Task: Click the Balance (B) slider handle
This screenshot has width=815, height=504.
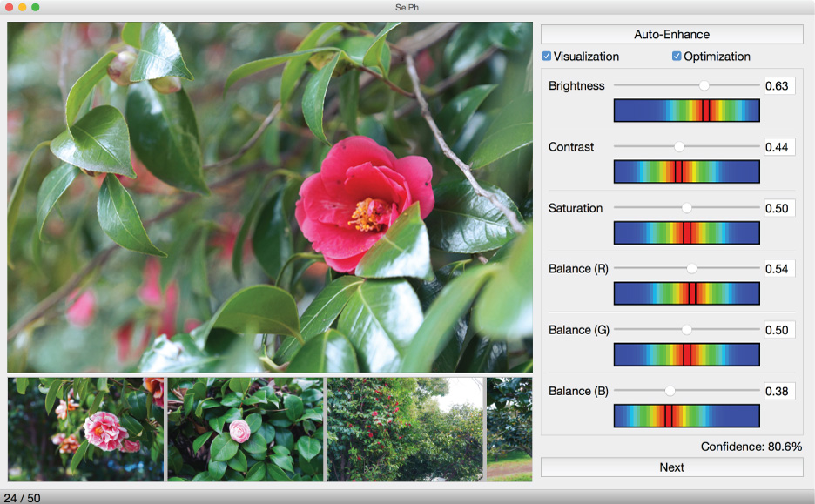Action: 670,391
